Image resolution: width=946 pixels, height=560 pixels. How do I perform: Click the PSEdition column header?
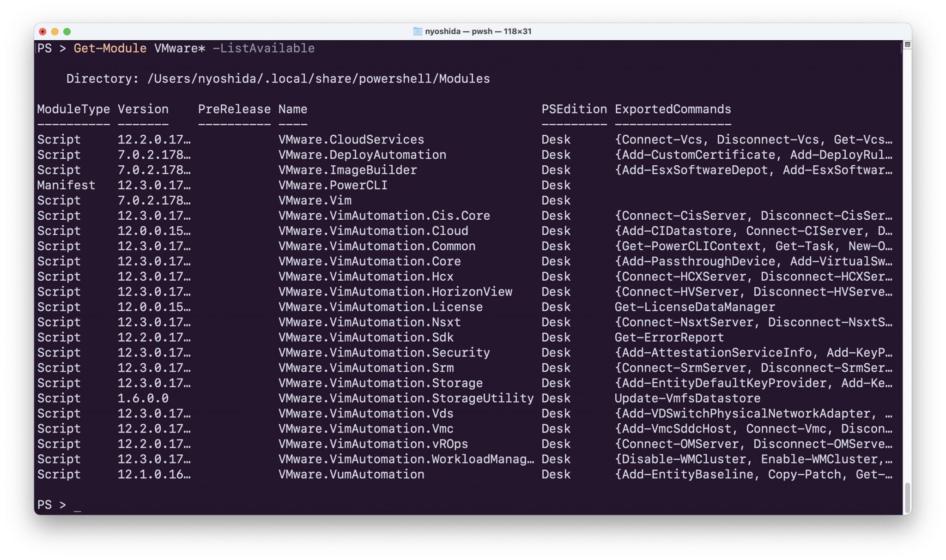coord(574,109)
